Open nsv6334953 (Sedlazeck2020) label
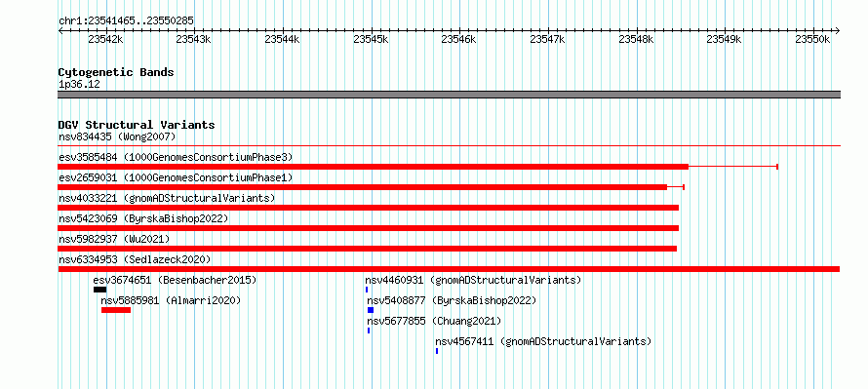The width and height of the screenshot is (868, 389). pos(135,259)
